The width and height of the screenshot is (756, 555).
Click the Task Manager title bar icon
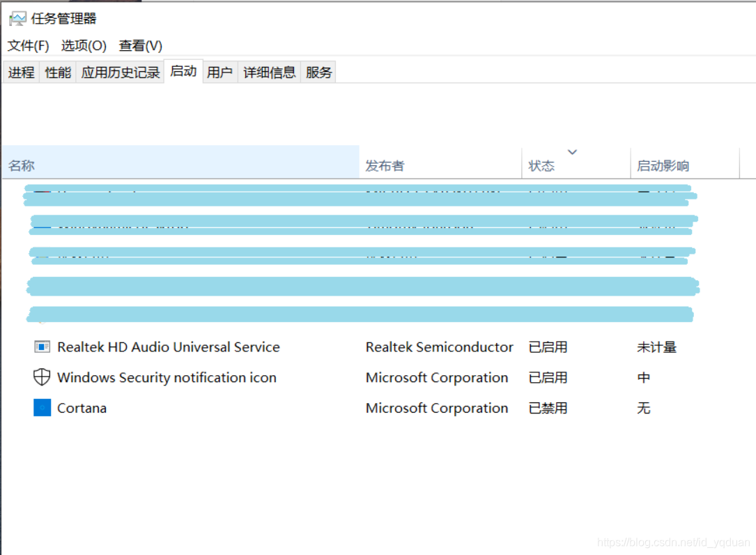18,18
